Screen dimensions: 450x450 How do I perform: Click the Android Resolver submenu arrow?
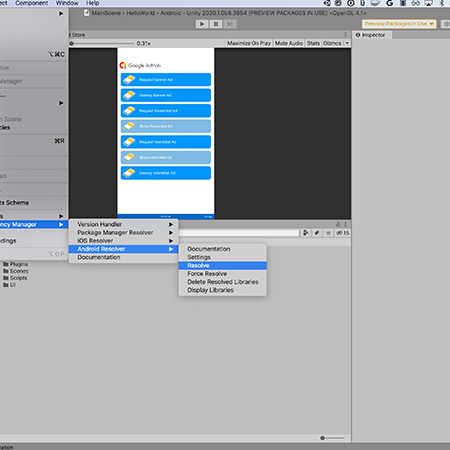(171, 249)
